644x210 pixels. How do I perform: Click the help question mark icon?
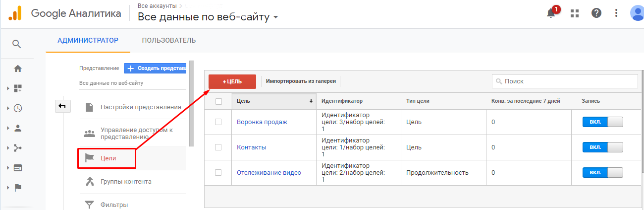596,13
